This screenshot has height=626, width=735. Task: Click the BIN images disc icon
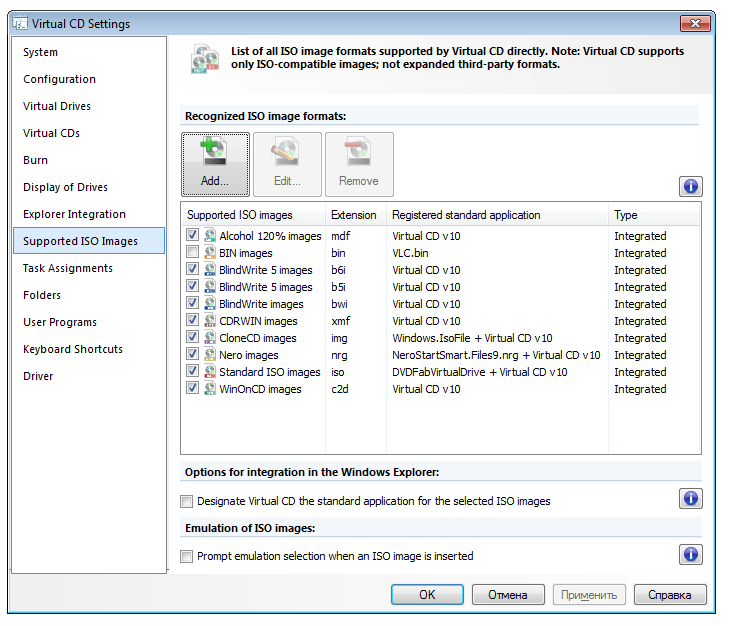pyautogui.click(x=210, y=252)
